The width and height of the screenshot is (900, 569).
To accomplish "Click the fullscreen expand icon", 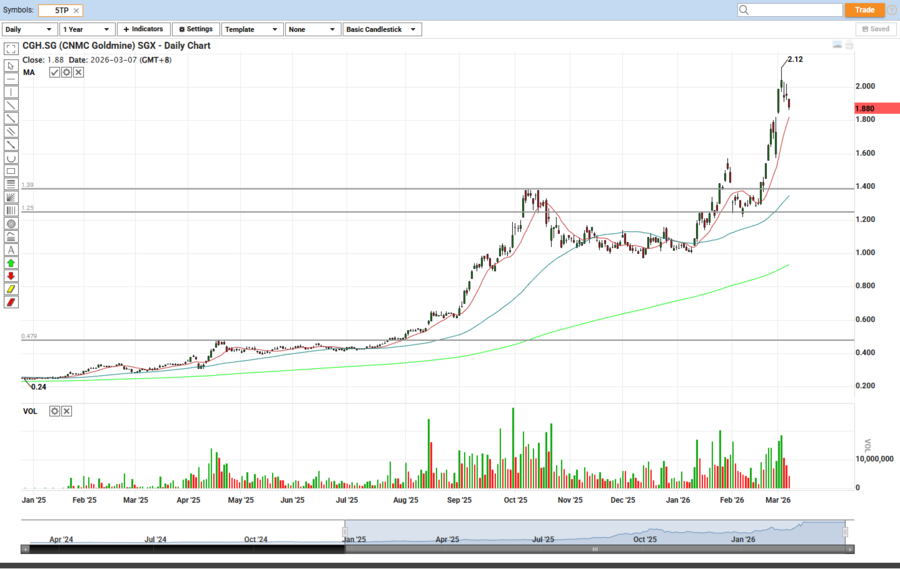I will (11, 47).
